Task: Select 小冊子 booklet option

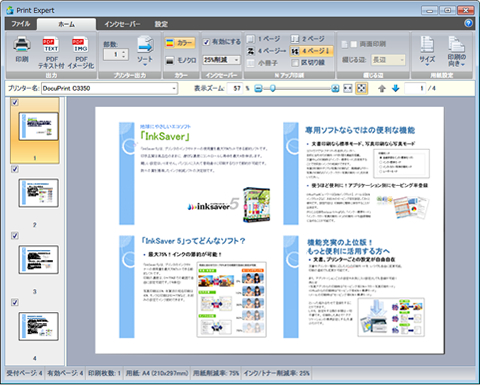Action: [x=262, y=63]
